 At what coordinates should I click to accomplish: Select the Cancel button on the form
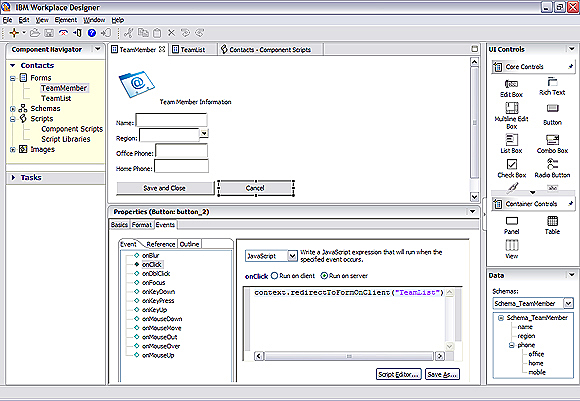pyautogui.click(x=256, y=188)
